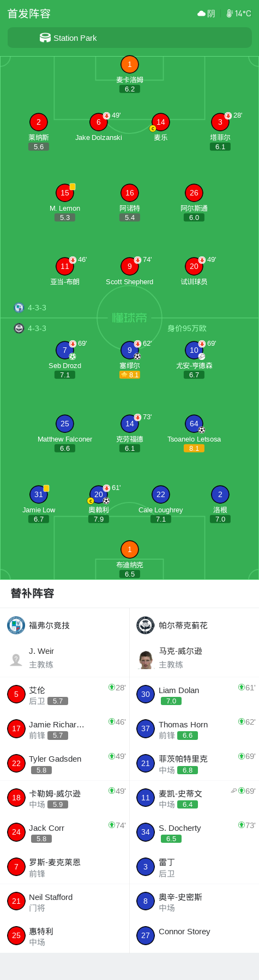Tap the 首发阵容 heading

29,14
